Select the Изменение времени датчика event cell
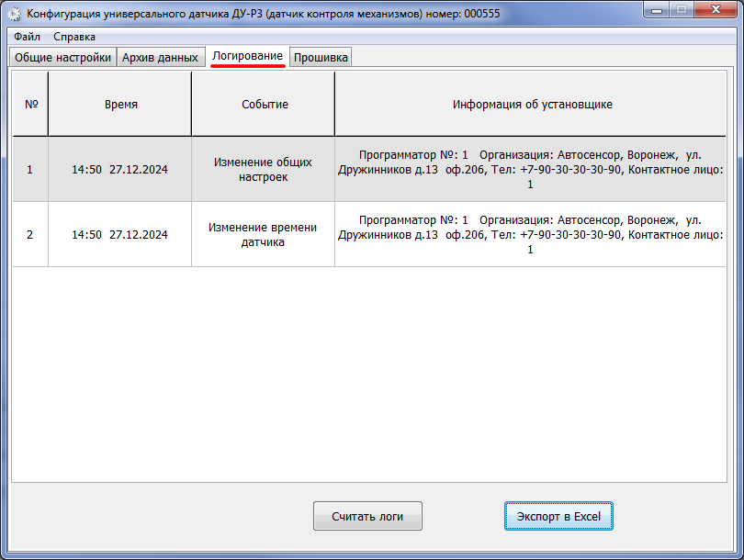 [x=264, y=234]
